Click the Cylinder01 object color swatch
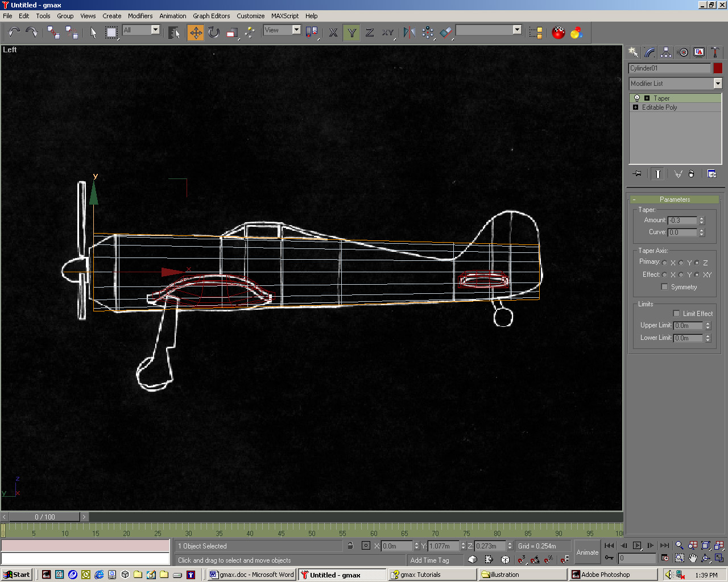This screenshot has height=582, width=728. 718,68
